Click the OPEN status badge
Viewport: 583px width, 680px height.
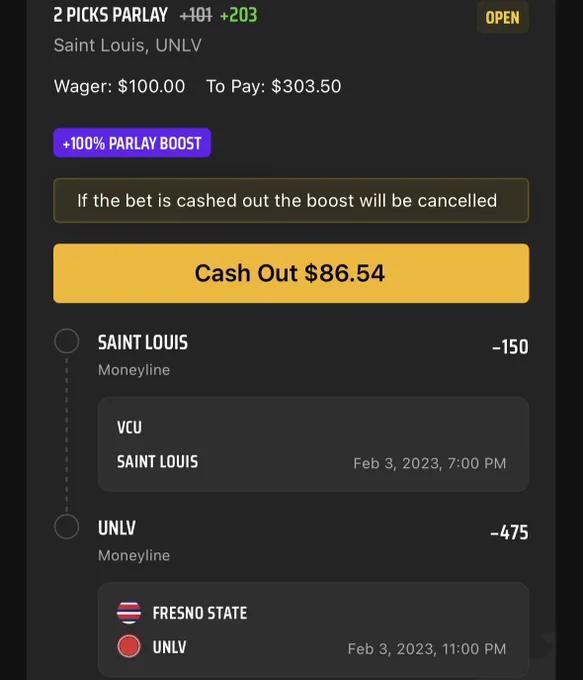[x=503, y=17]
